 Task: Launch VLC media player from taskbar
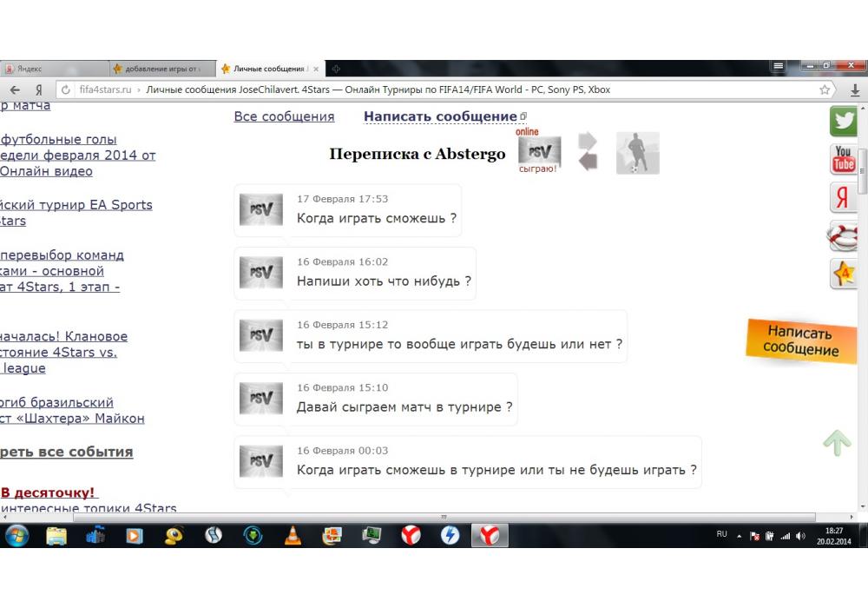pos(293,535)
